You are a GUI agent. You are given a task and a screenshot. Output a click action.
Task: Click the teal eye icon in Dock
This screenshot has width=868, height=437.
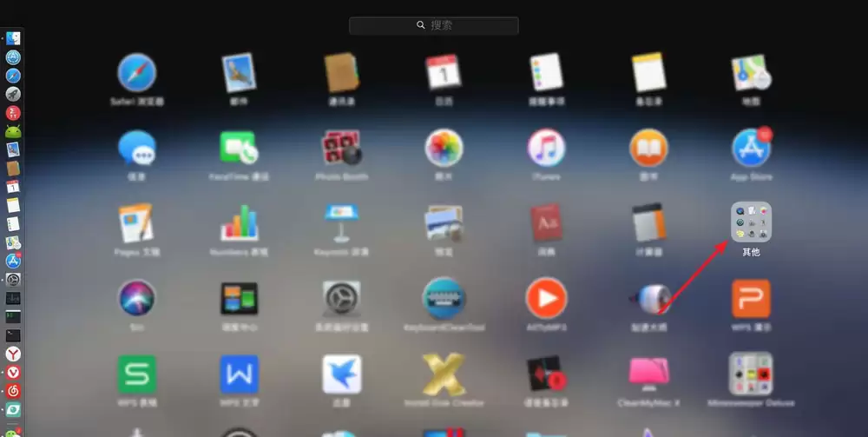tap(13, 410)
